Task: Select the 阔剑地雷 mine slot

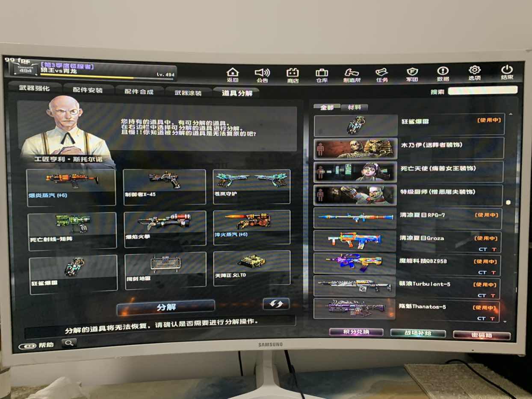Action: pos(166,271)
